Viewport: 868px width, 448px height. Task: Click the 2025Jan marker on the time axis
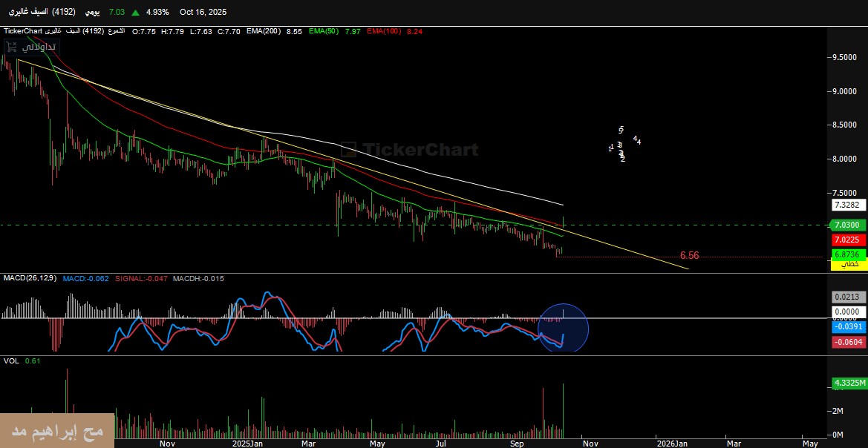pyautogui.click(x=248, y=443)
